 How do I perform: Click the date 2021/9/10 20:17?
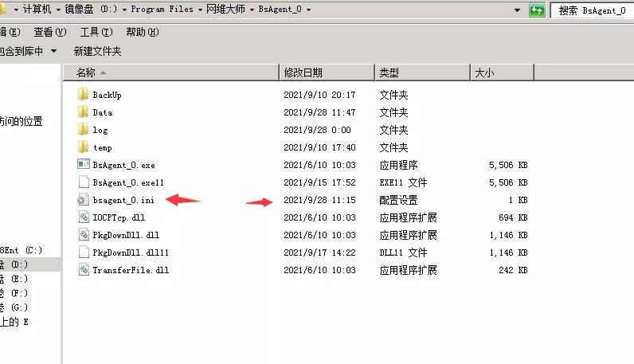tap(319, 95)
